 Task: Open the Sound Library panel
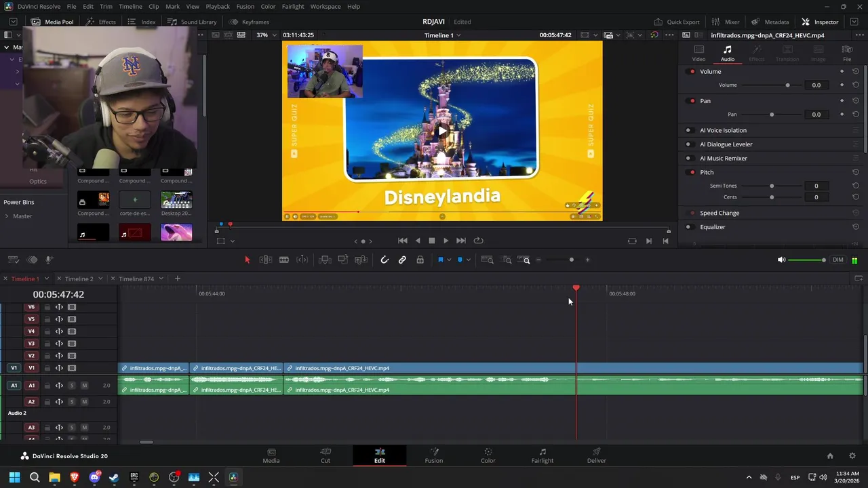click(x=192, y=22)
